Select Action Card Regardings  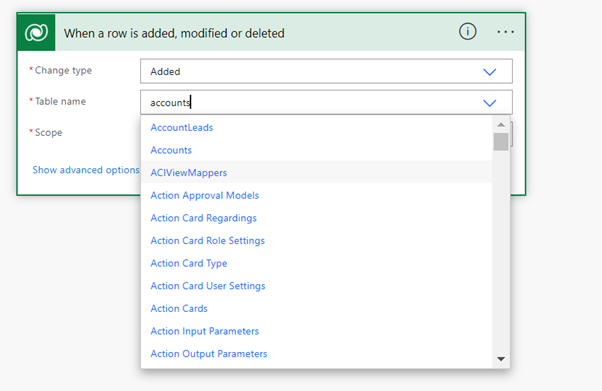(x=316, y=218)
